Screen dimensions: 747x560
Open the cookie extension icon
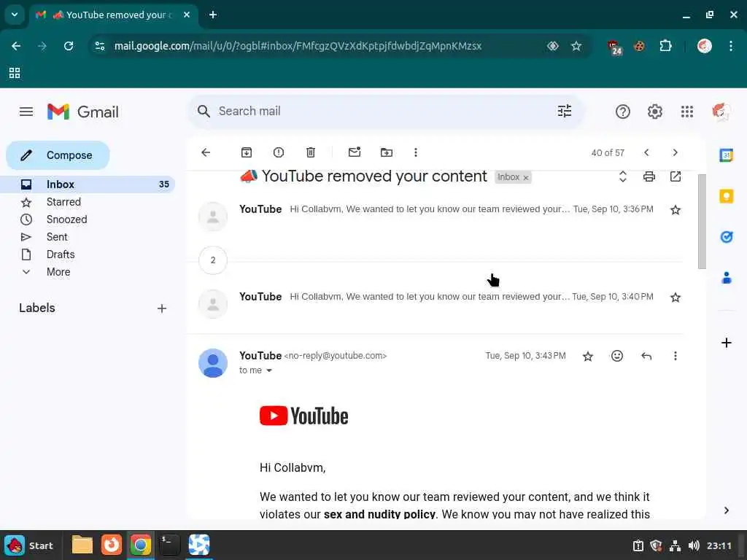click(639, 46)
